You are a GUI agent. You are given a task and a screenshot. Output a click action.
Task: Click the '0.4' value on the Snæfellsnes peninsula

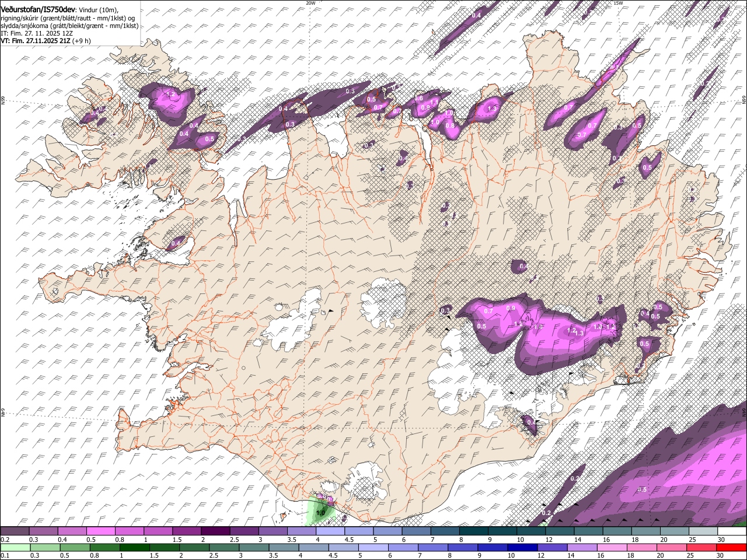pos(175,242)
